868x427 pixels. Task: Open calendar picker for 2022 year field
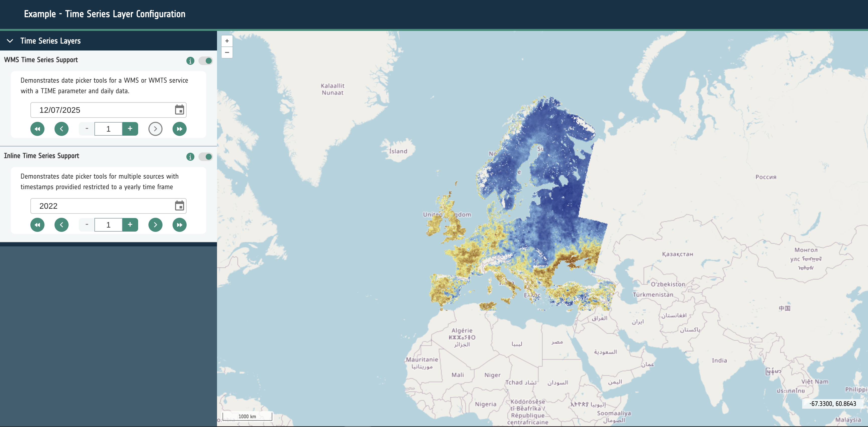[x=179, y=206]
